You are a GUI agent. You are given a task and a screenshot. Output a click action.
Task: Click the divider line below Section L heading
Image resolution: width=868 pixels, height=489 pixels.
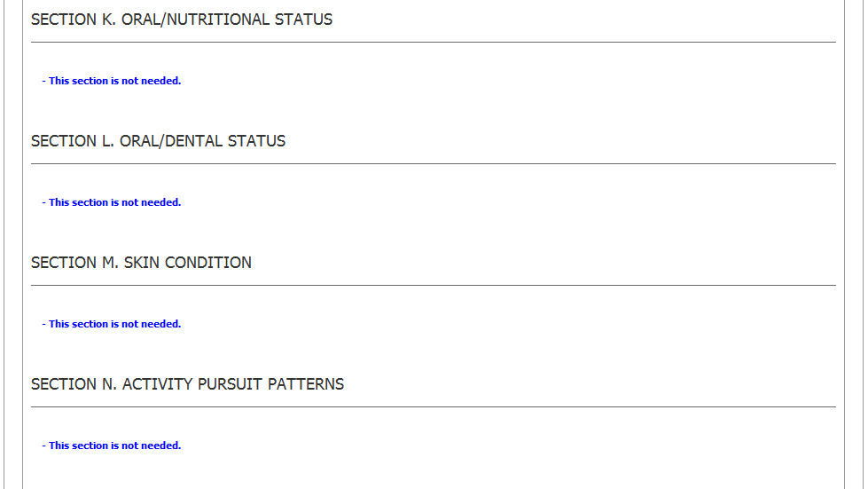tap(433, 163)
